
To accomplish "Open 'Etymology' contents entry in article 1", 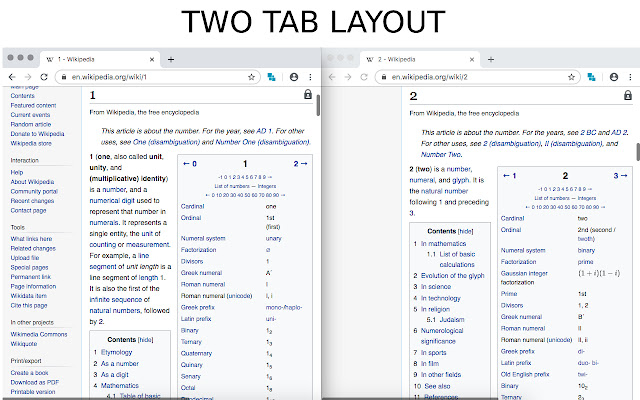I will point(116,352).
